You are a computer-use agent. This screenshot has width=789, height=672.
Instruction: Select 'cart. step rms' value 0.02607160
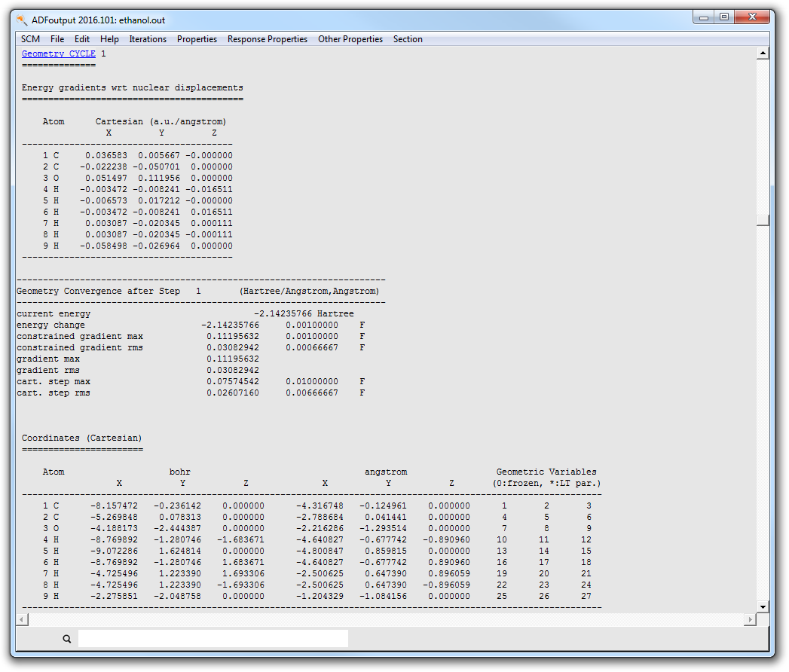pyautogui.click(x=233, y=393)
